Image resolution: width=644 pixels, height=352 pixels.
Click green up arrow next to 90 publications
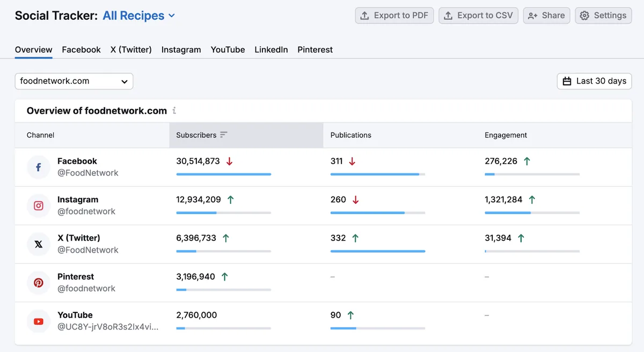[x=350, y=316]
